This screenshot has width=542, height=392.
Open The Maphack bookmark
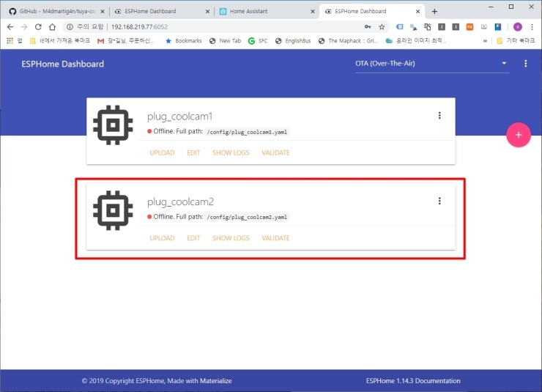point(348,41)
